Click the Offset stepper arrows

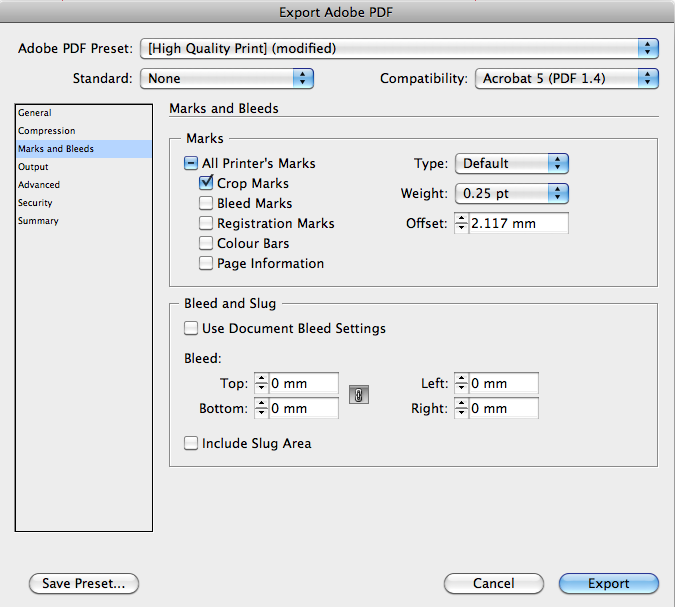(461, 223)
